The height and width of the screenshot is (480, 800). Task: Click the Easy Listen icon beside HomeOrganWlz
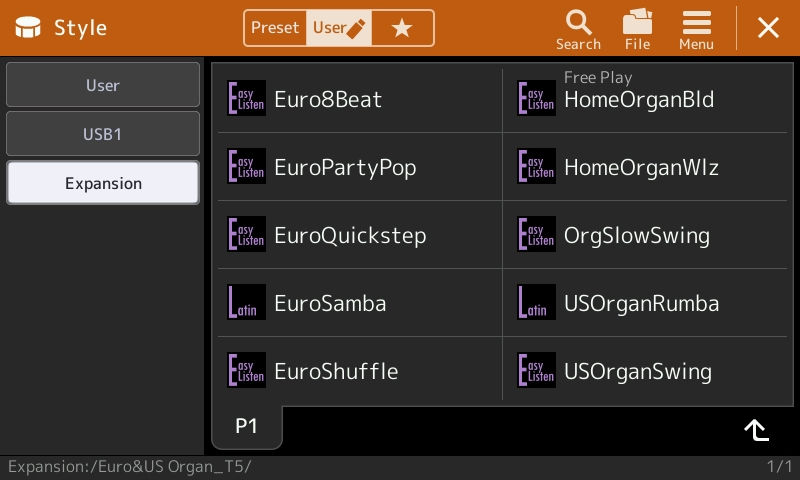point(536,166)
